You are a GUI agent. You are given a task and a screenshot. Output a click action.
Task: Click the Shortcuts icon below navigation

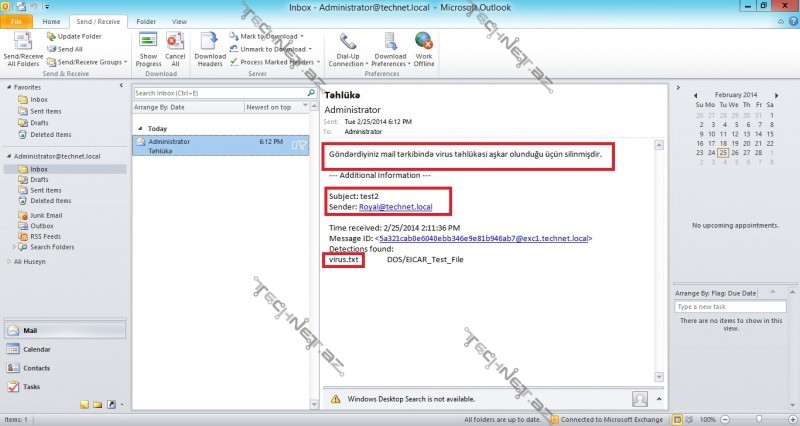coord(111,405)
